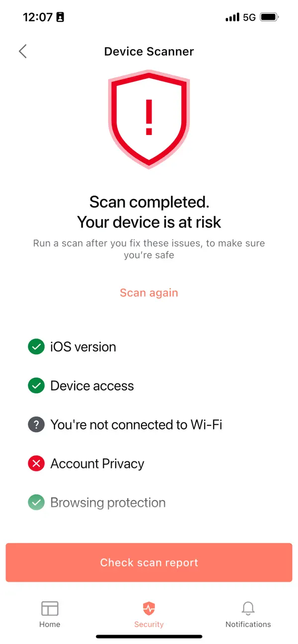
Task: Click the red X icon beside Account Privacy
Action: click(x=36, y=463)
